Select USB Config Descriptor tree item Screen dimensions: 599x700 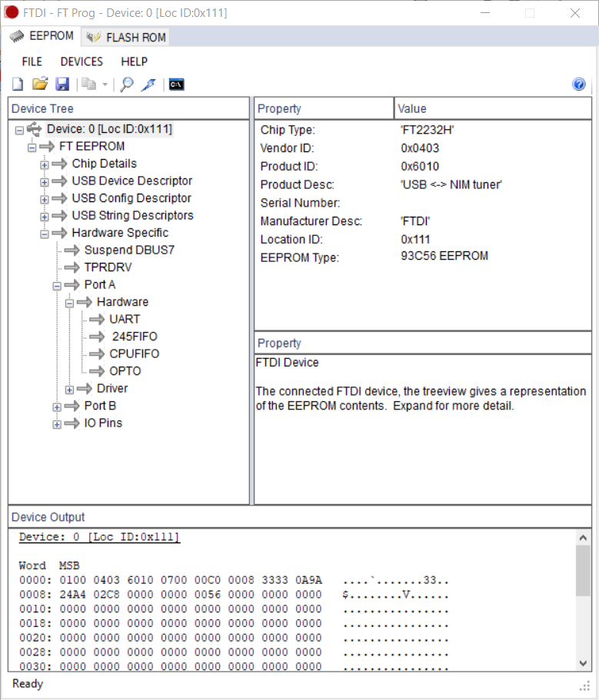[x=131, y=198]
